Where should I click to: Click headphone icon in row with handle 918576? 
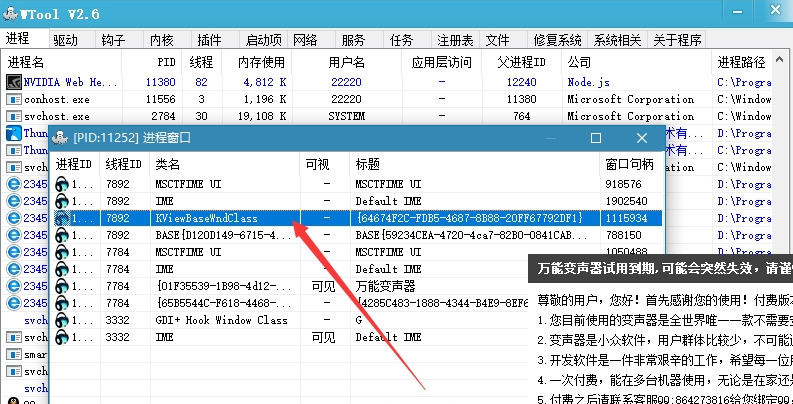[x=62, y=184]
